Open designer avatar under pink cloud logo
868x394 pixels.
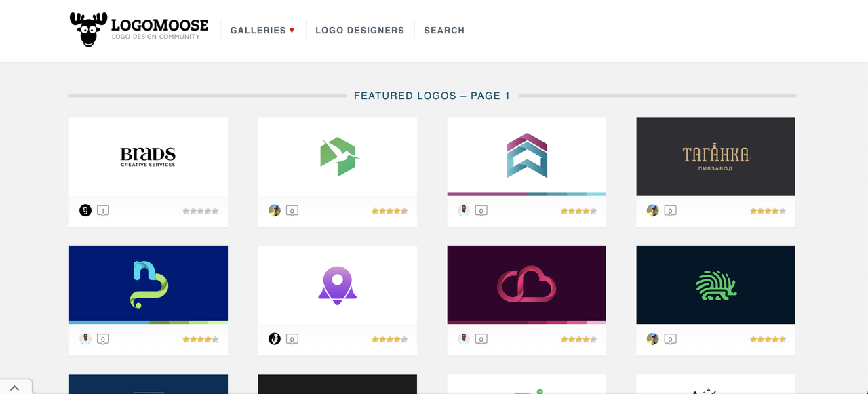[x=464, y=338]
